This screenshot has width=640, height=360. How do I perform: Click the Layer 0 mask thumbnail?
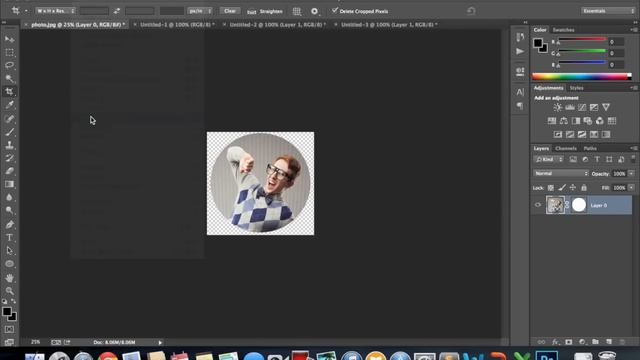pos(578,205)
